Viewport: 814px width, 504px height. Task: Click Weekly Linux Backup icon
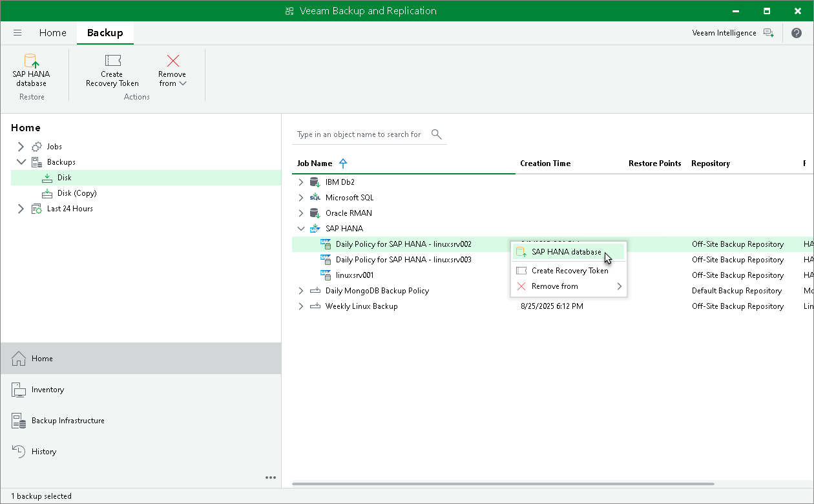(x=315, y=306)
